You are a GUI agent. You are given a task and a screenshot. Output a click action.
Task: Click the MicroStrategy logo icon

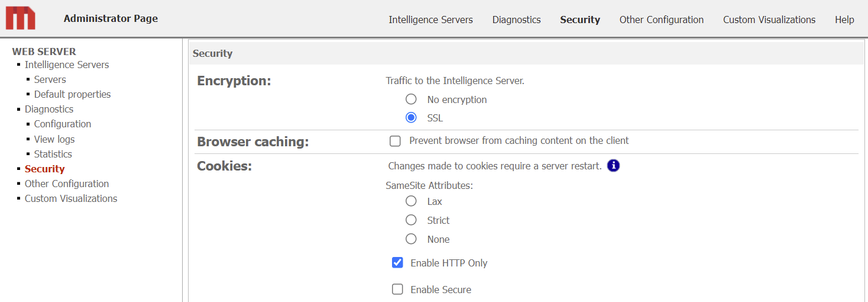coord(21,18)
